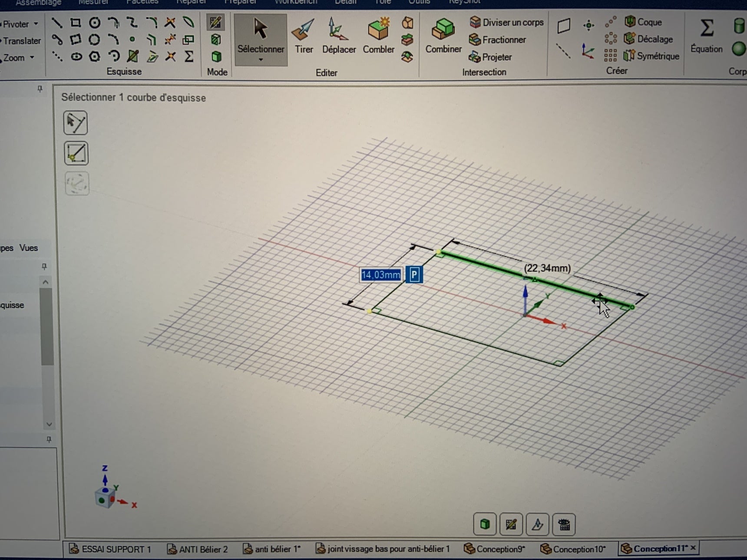
Task: Click the Tirer pull tool
Action: pyautogui.click(x=304, y=36)
